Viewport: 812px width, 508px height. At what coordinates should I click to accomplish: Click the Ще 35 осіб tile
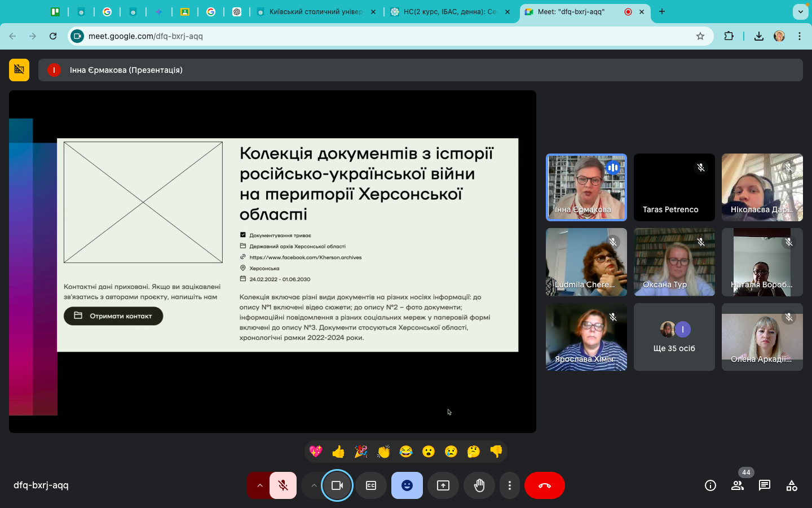click(x=674, y=337)
